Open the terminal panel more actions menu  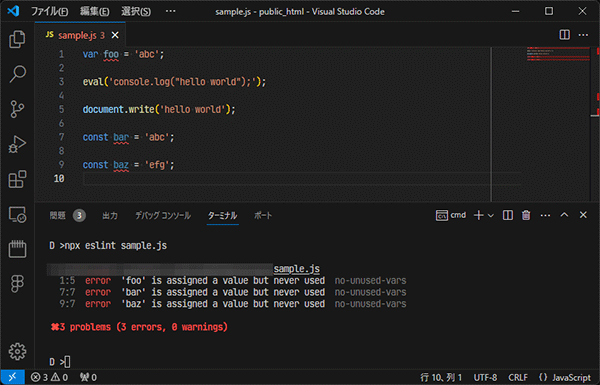point(545,215)
